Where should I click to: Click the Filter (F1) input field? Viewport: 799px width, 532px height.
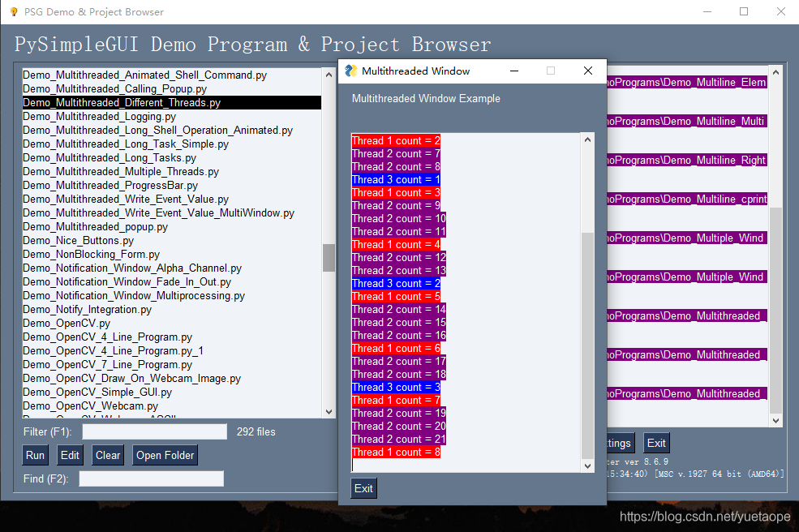point(154,431)
